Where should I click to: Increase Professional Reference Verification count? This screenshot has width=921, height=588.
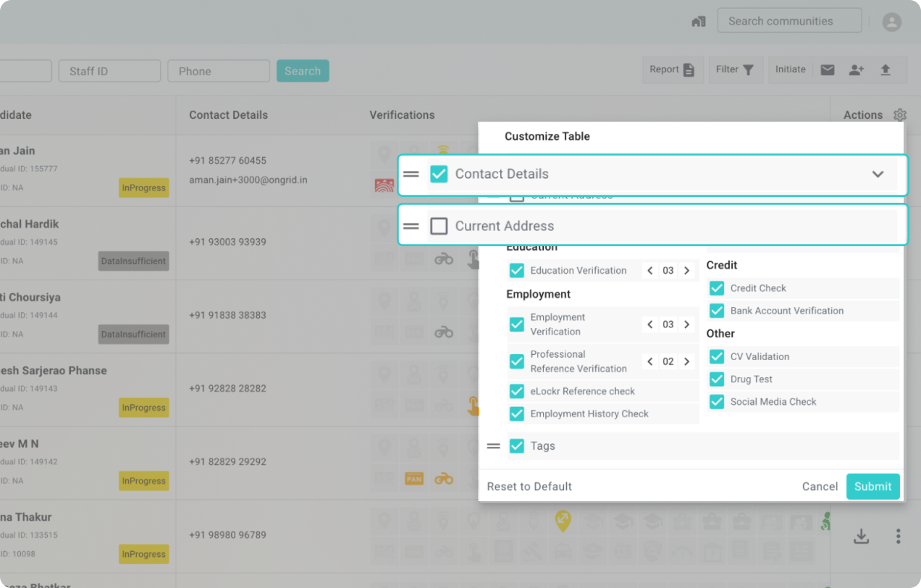[x=686, y=361]
